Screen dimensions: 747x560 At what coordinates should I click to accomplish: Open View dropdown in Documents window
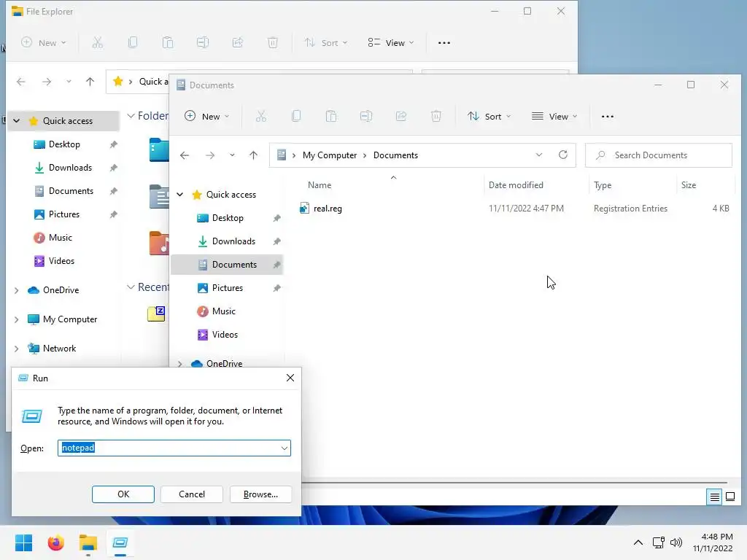pyautogui.click(x=554, y=116)
